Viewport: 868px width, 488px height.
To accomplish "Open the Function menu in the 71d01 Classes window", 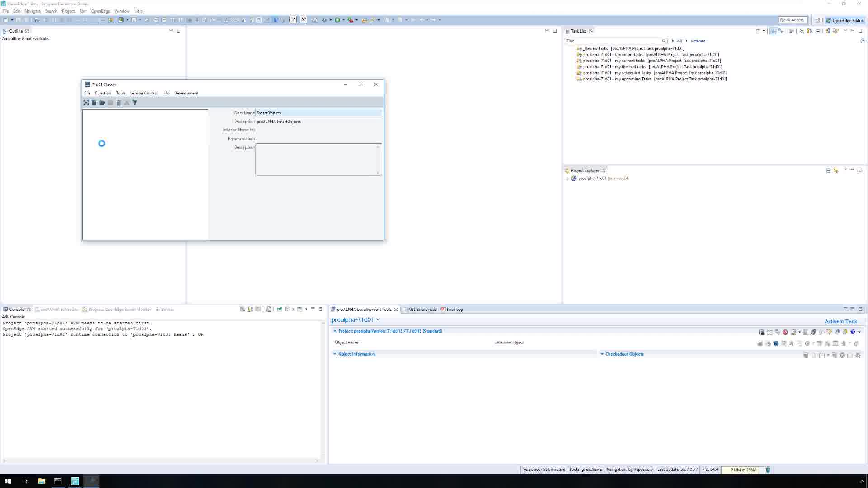I will pyautogui.click(x=103, y=93).
